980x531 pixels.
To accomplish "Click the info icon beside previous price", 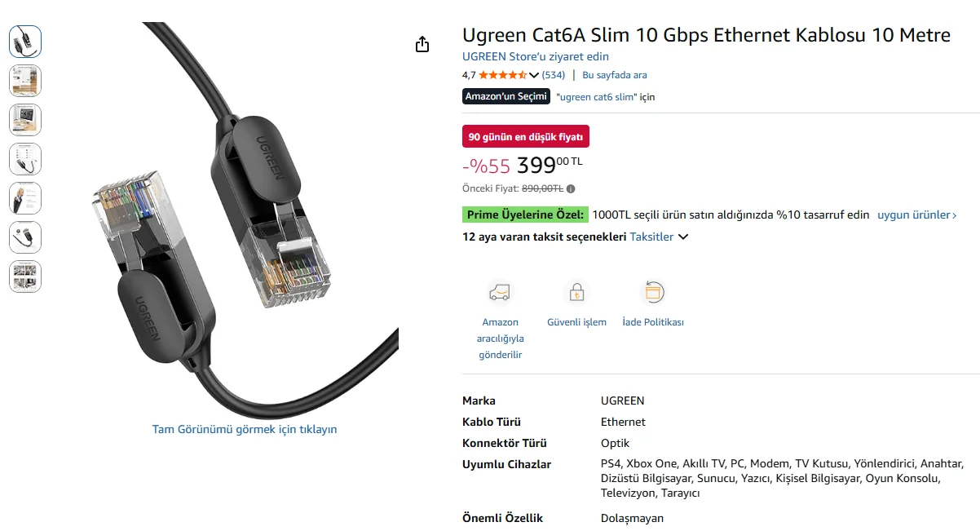I will 571,188.
